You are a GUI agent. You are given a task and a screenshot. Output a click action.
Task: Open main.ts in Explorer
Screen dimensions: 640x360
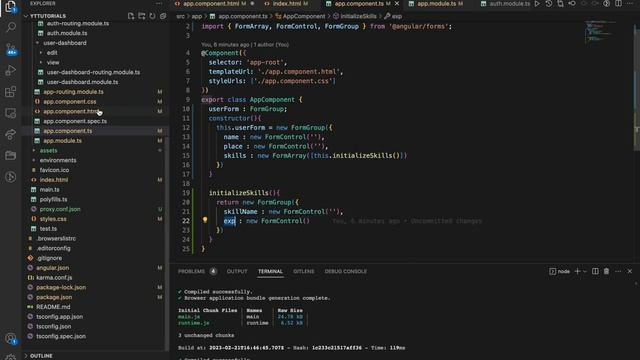point(49,190)
